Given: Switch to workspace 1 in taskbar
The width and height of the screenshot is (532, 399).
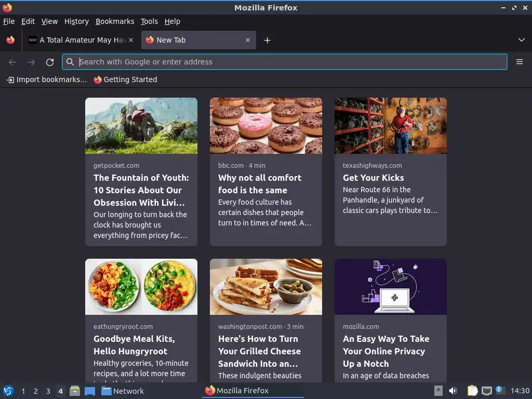Looking at the screenshot, I should click(x=23, y=391).
